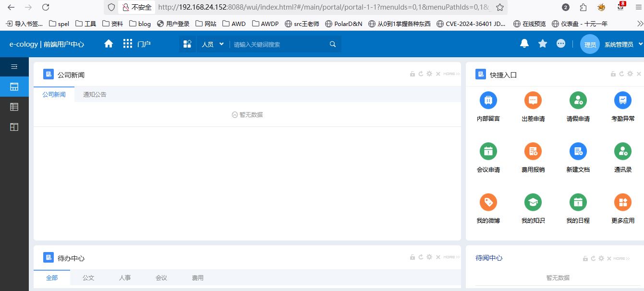Click MORE link on 待阅中心 panel
Image resolution: width=644 pixels, height=291 pixels.
(621, 258)
